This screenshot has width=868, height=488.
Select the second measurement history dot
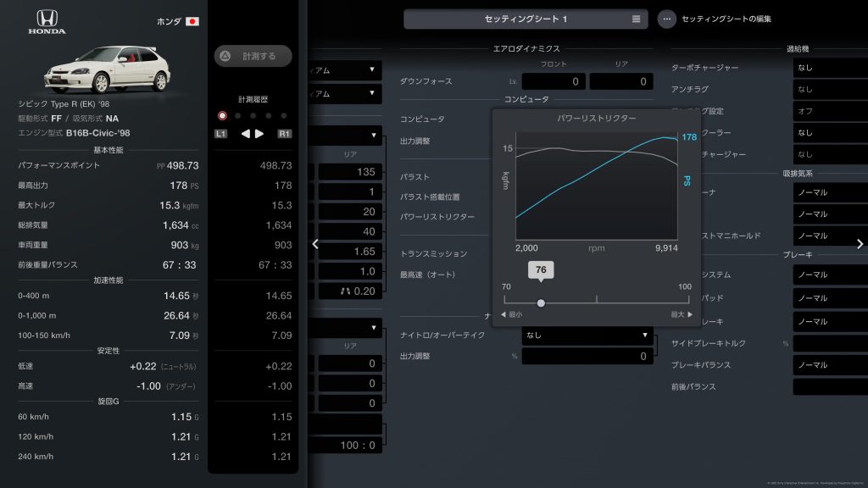[237, 115]
